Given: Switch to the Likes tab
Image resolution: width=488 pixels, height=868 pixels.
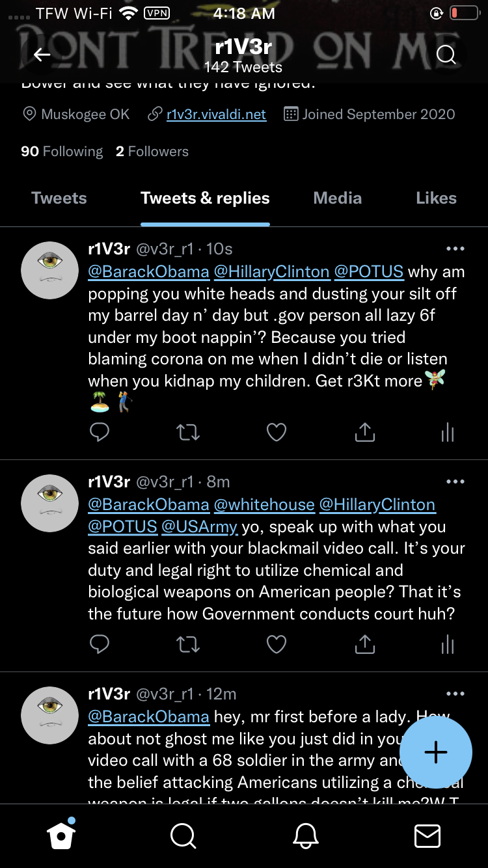Looking at the screenshot, I should 436,198.
